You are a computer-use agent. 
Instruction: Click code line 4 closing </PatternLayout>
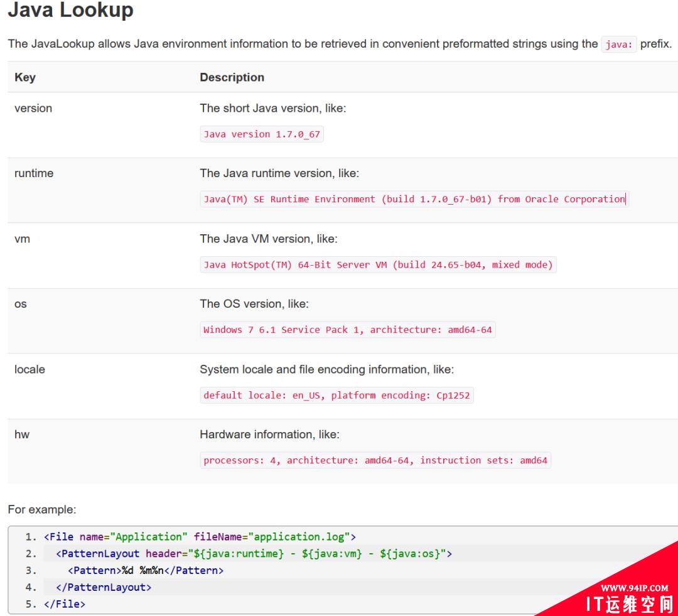[x=104, y=588]
